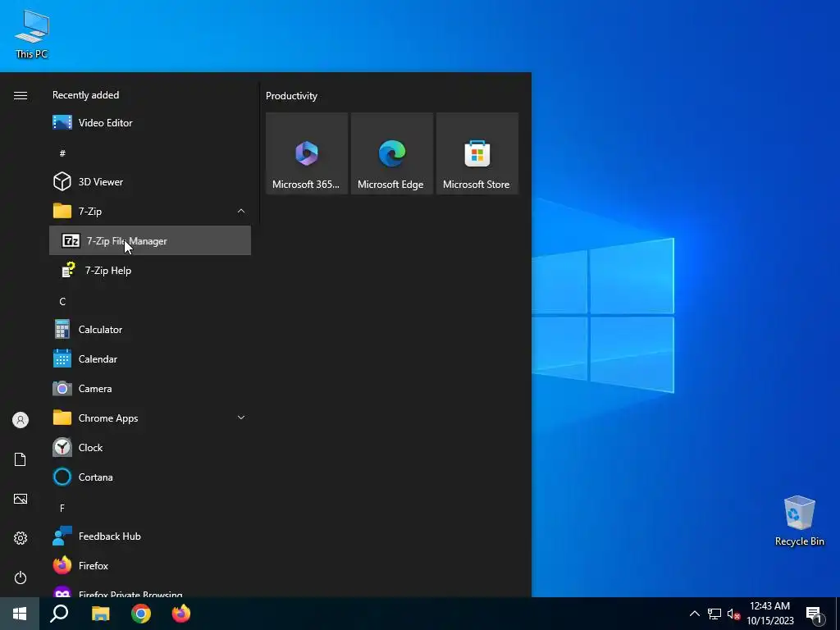The height and width of the screenshot is (630, 840).
Task: Click the Chrome Apps folder icon
Action: pos(62,418)
